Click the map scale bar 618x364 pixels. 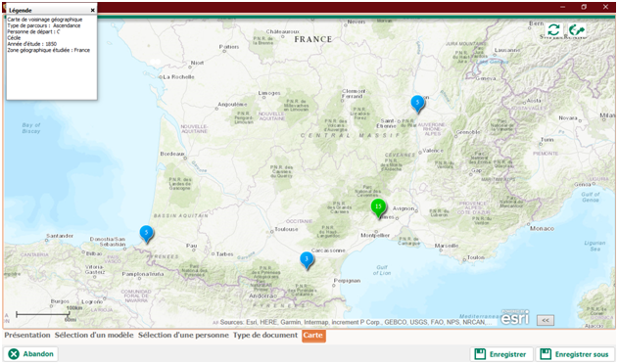42,314
